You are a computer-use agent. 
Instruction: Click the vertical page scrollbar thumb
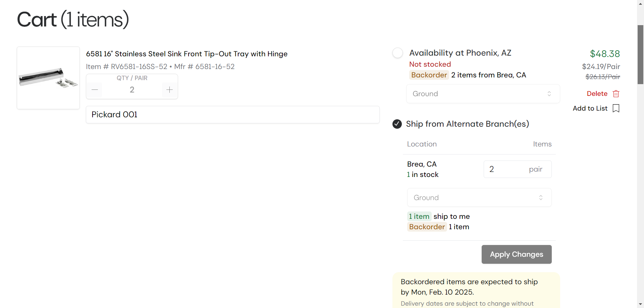(x=641, y=54)
